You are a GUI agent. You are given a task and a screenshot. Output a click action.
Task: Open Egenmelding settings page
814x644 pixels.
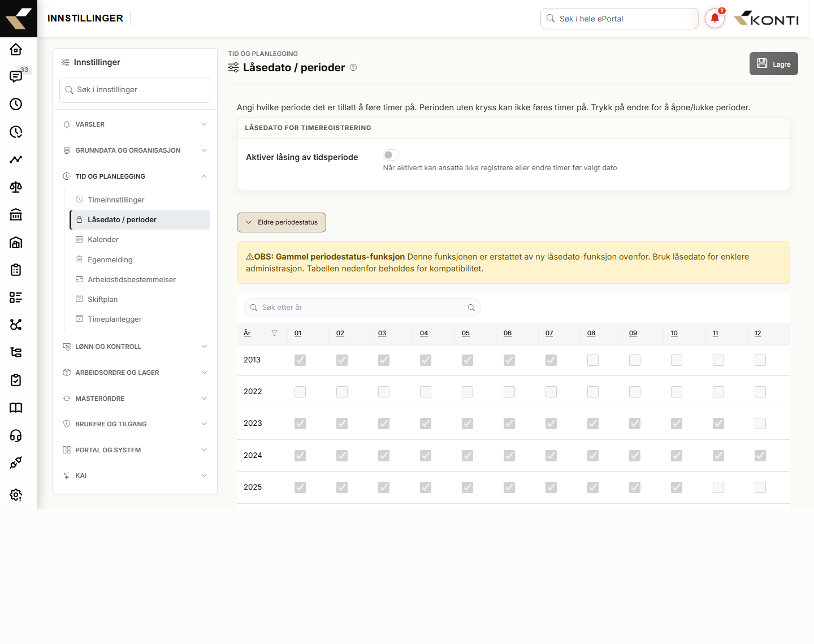pos(140,260)
